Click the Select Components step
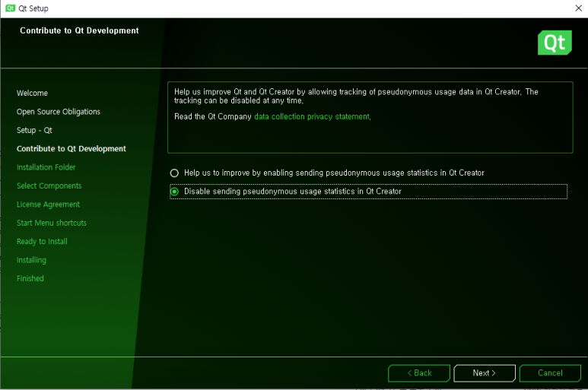 (x=49, y=185)
